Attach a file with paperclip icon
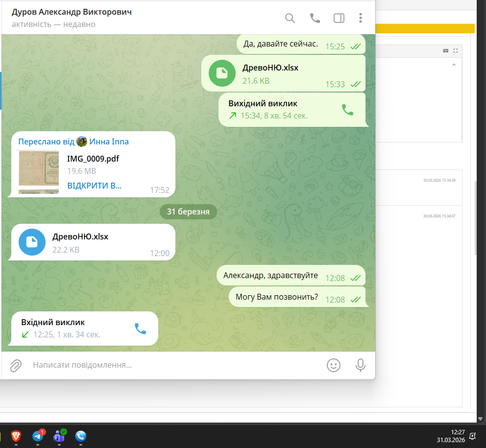Image resolution: width=486 pixels, height=448 pixels. pyautogui.click(x=16, y=365)
